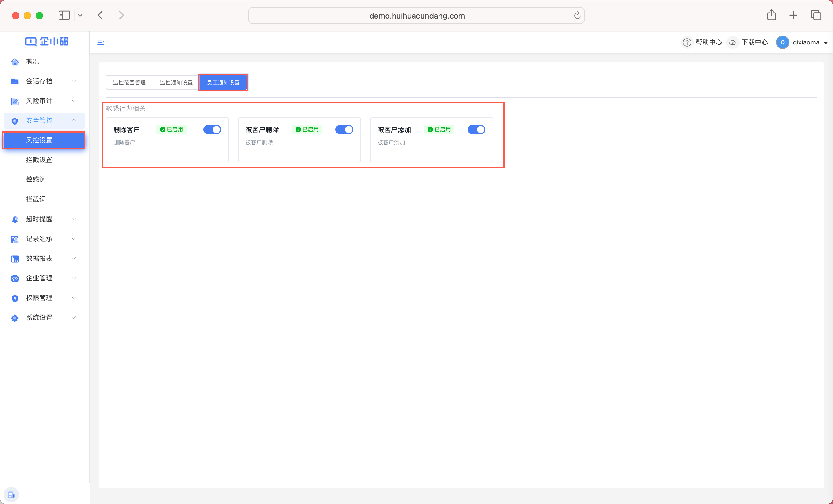Open the 下载中心 link
The height and width of the screenshot is (504, 833).
coord(754,42)
